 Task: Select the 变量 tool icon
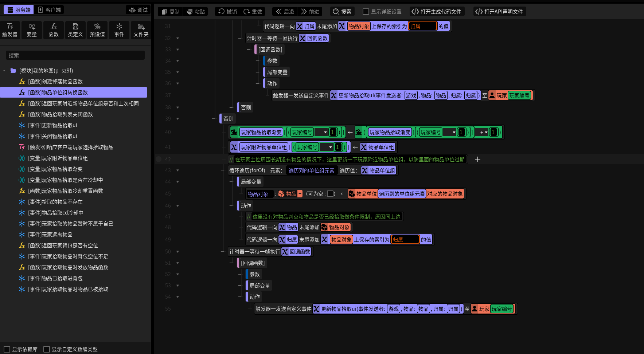pos(32,30)
